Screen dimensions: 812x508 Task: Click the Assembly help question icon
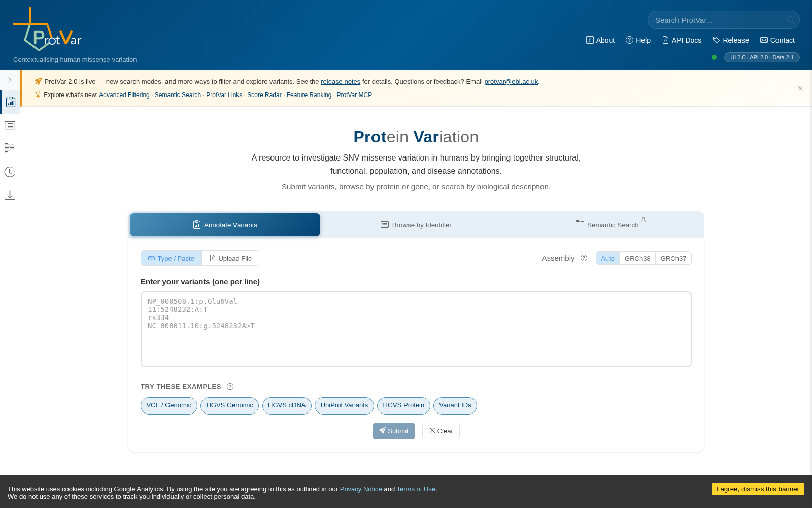tap(584, 258)
